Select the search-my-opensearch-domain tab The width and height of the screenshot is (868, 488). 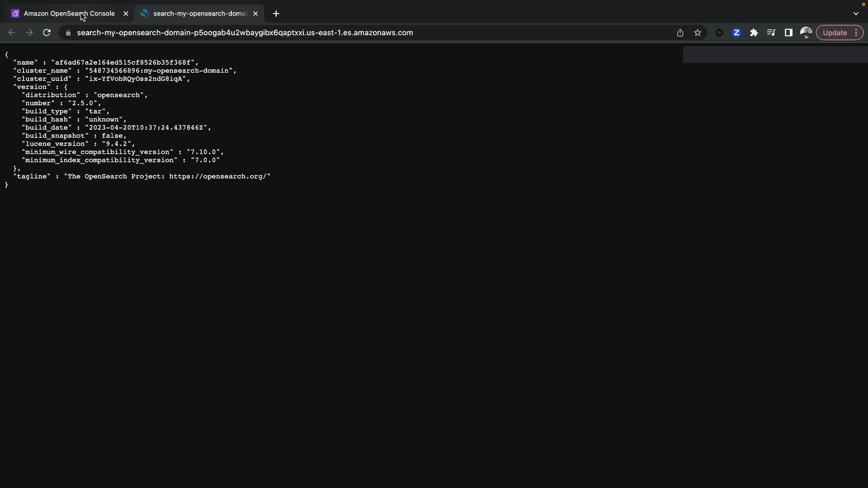pyautogui.click(x=199, y=14)
